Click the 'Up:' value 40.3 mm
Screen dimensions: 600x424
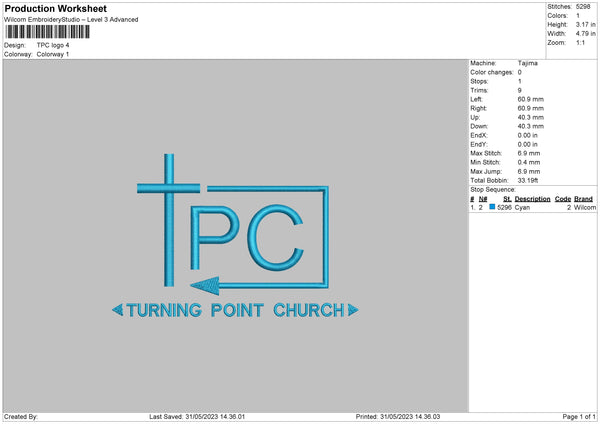(x=531, y=117)
